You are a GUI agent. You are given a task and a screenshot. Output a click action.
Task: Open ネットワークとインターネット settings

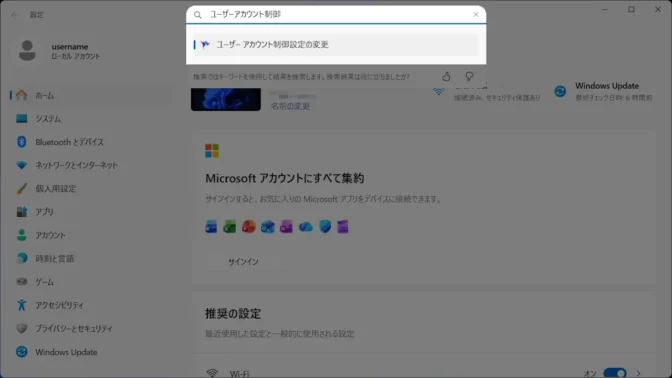[x=91, y=165]
